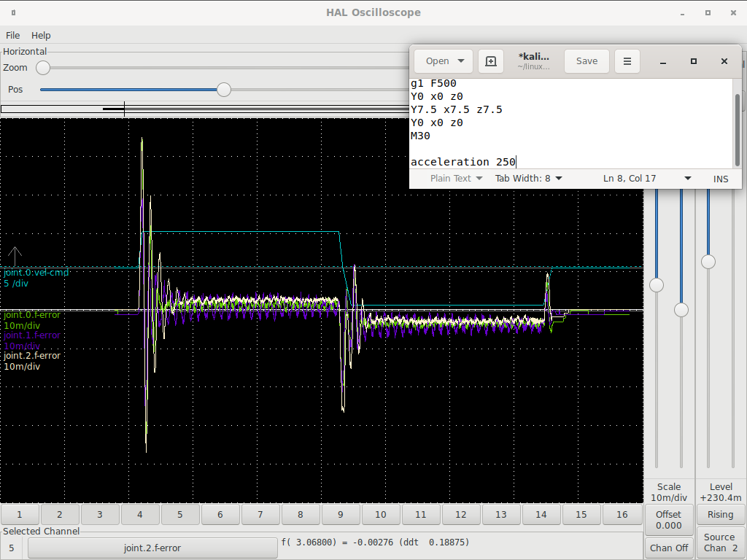Click the vertical Scale slider handle
This screenshot has width=747, height=560.
pyautogui.click(x=657, y=285)
